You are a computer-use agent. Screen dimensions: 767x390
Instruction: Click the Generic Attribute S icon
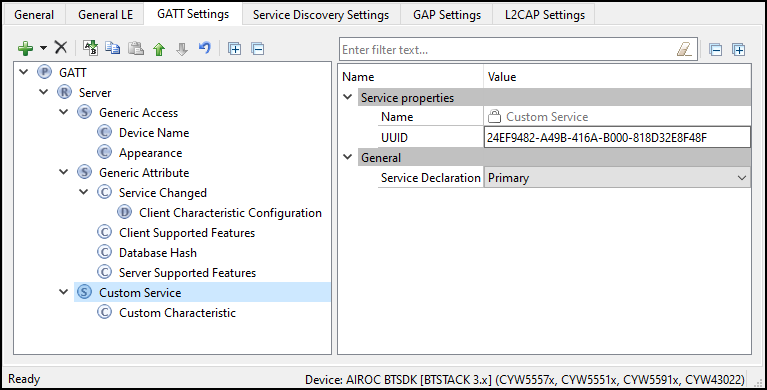pos(85,172)
